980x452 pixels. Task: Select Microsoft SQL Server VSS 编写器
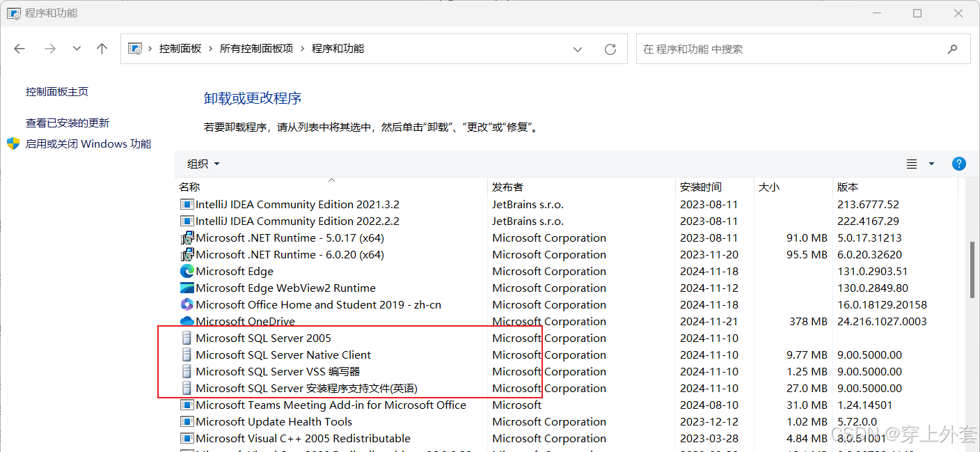278,372
